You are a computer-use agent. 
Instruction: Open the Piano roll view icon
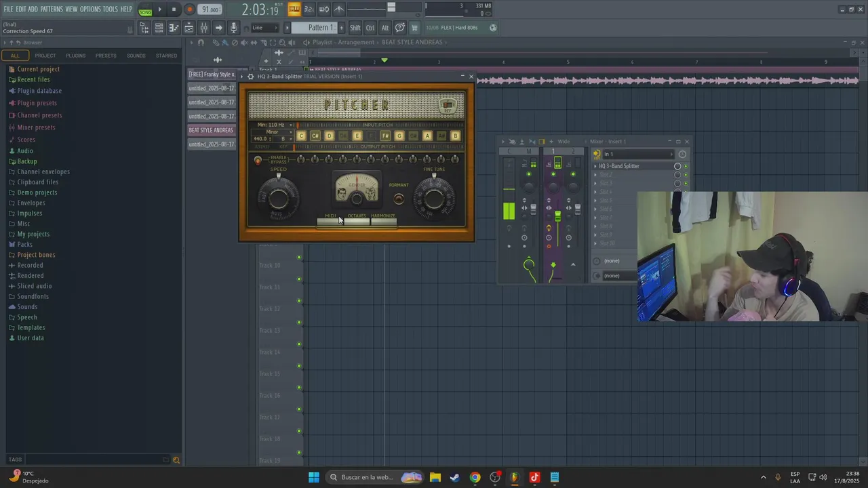click(x=174, y=28)
